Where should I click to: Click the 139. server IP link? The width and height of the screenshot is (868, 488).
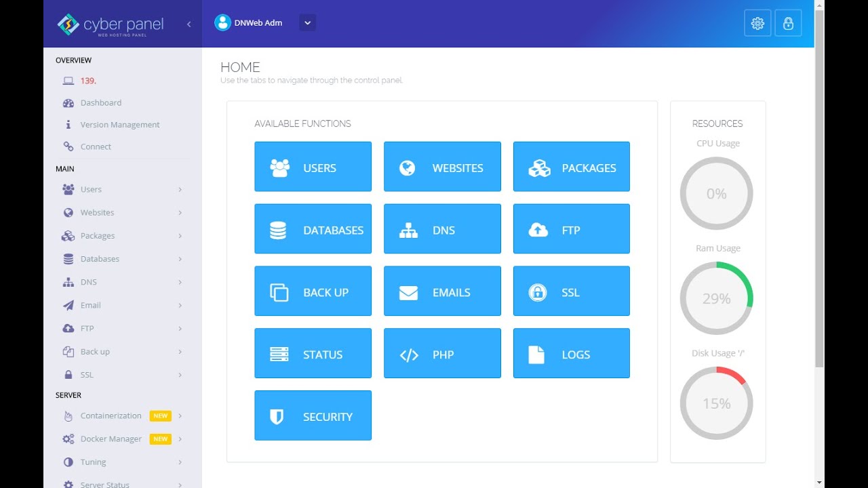88,81
